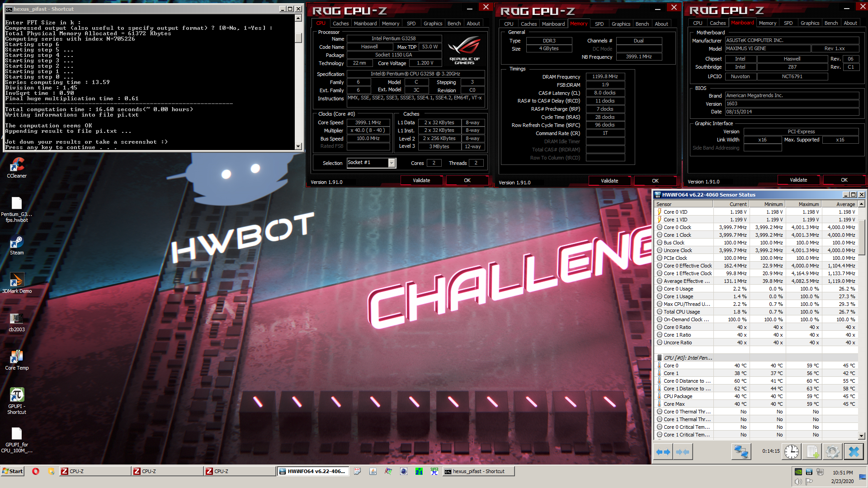The height and width of the screenshot is (488, 868).
Task: Select Uncore Clock sensor row
Action: (756, 250)
